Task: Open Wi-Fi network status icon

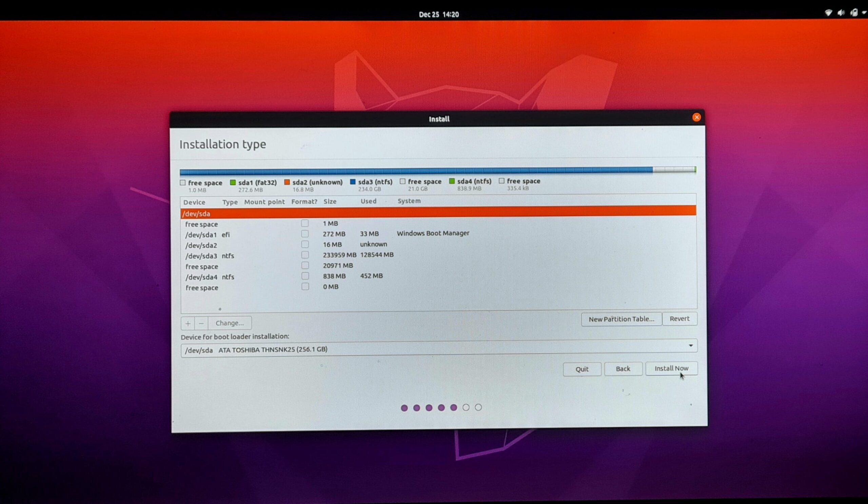Action: pos(828,13)
